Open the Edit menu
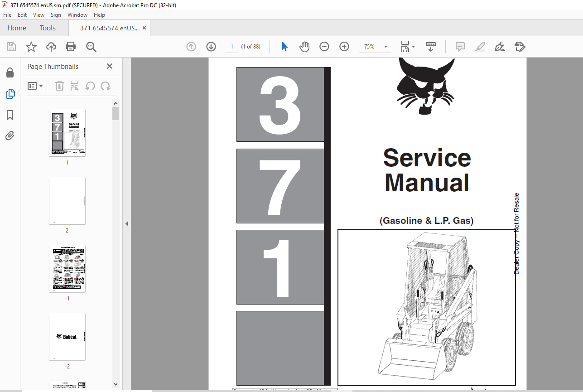Viewport: 583px width, 392px height. point(22,15)
